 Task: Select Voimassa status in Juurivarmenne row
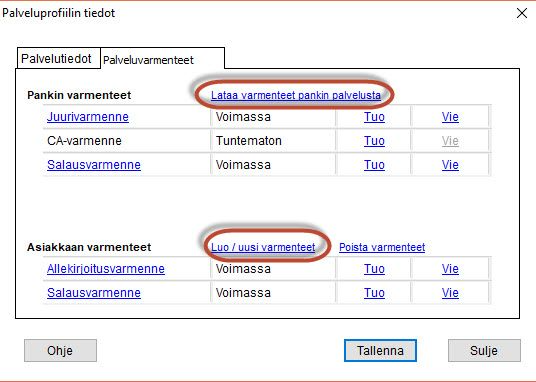click(243, 117)
